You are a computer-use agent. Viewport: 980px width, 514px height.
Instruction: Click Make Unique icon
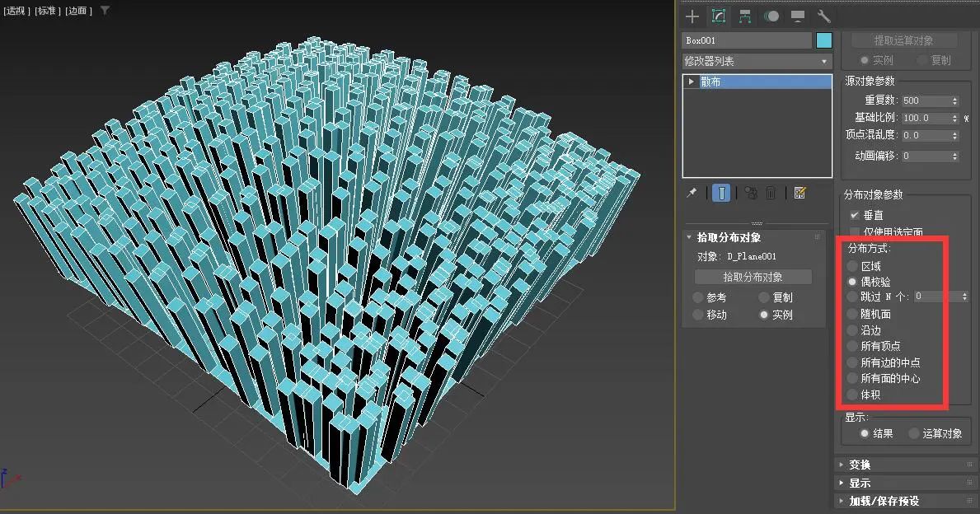click(751, 193)
